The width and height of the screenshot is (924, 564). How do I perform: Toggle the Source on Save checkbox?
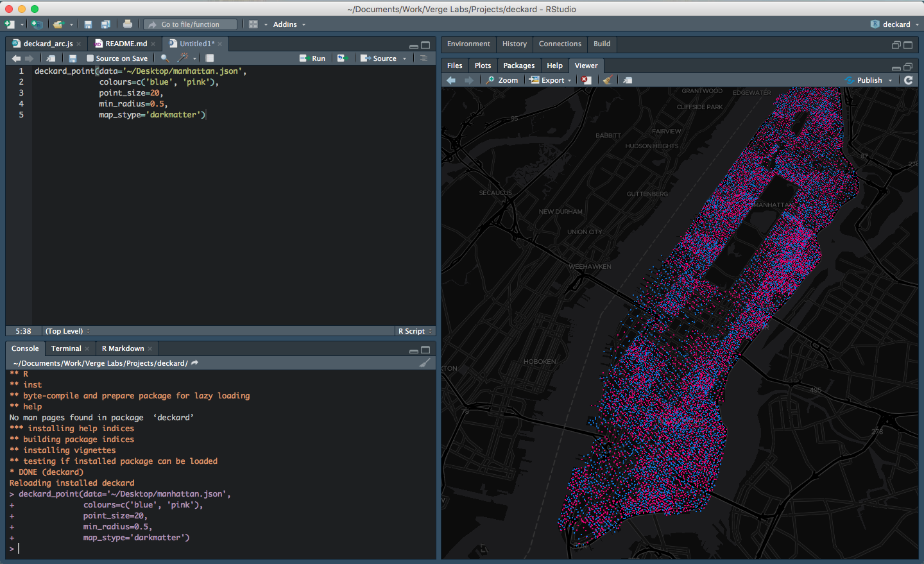(x=90, y=58)
